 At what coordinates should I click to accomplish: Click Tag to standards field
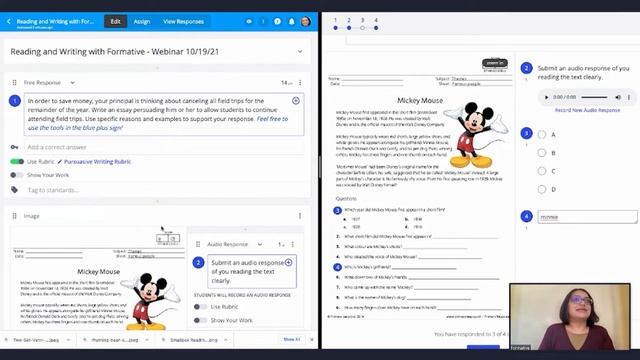point(164,190)
